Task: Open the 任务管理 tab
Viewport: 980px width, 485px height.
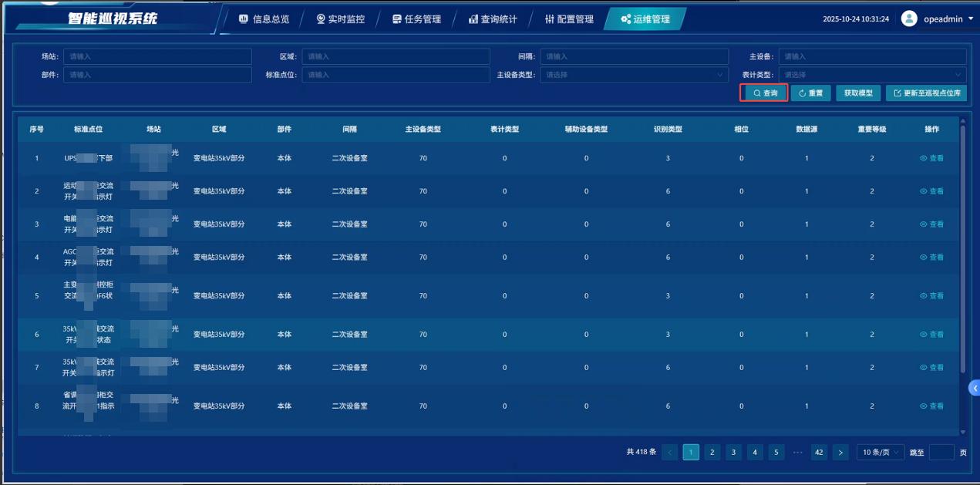Action: click(x=417, y=19)
